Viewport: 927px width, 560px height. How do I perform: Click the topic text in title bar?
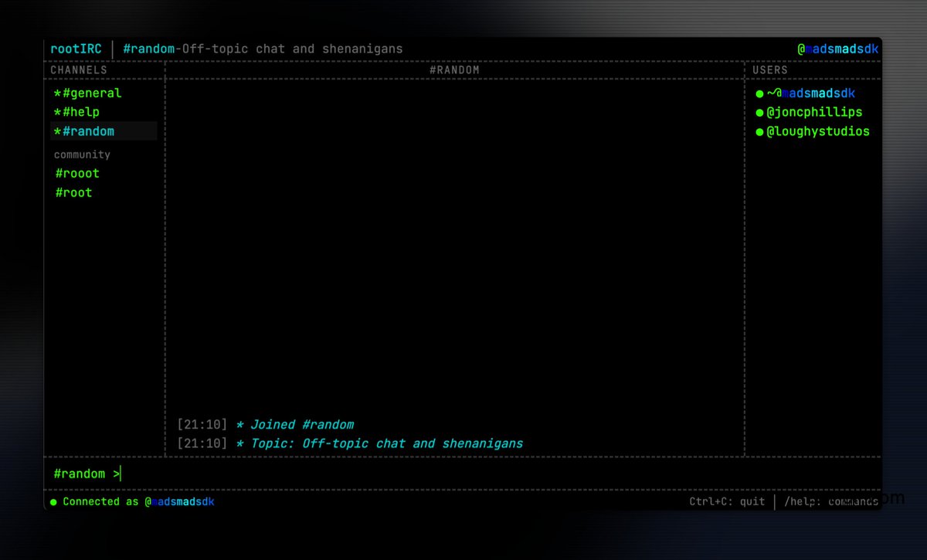pos(292,49)
